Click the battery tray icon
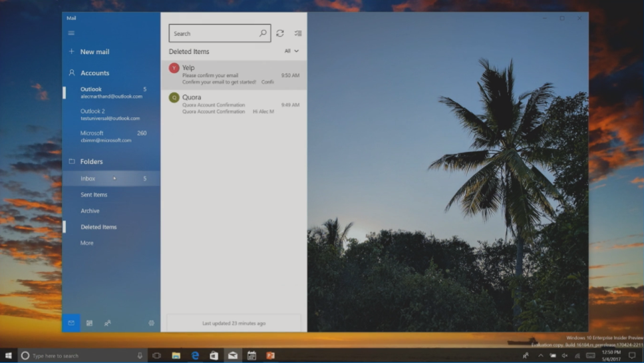This screenshot has width=644, height=363. [x=553, y=356]
